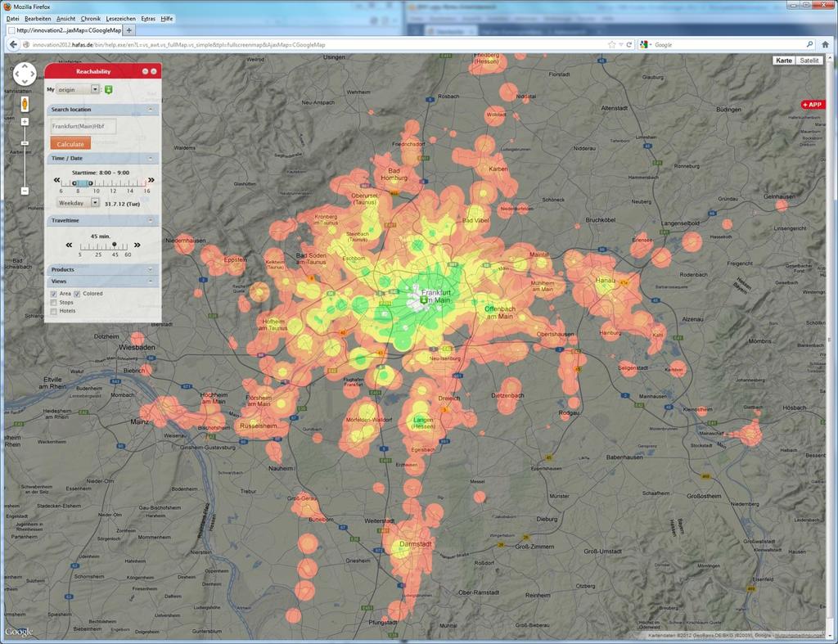Click the Firefox back arrow button
The height and width of the screenshot is (644, 838).
point(13,45)
